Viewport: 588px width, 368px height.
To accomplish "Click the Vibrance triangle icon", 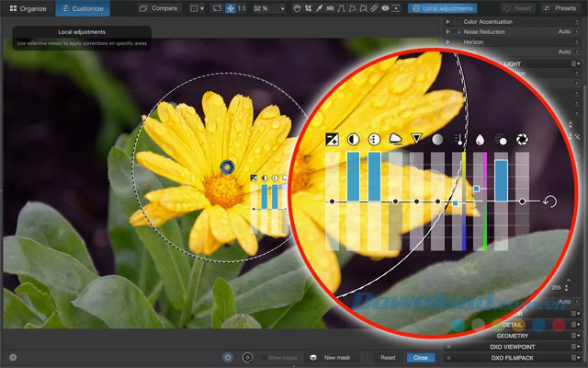I will pos(416,139).
